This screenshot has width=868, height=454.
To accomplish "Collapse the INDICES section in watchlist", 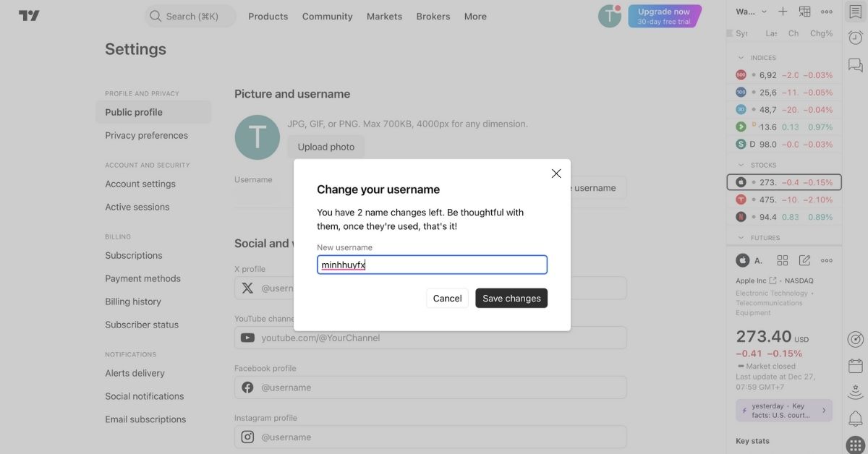I will click(x=740, y=57).
